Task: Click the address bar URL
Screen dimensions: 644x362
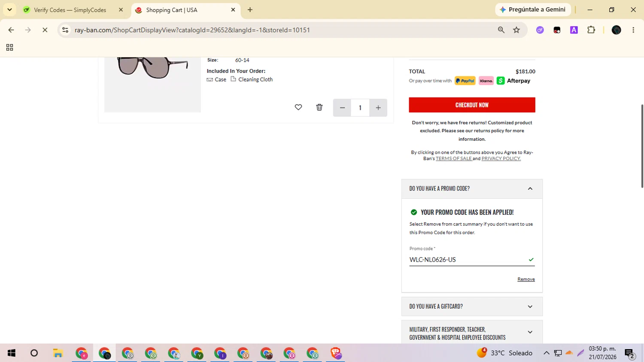Action: tap(192, 30)
